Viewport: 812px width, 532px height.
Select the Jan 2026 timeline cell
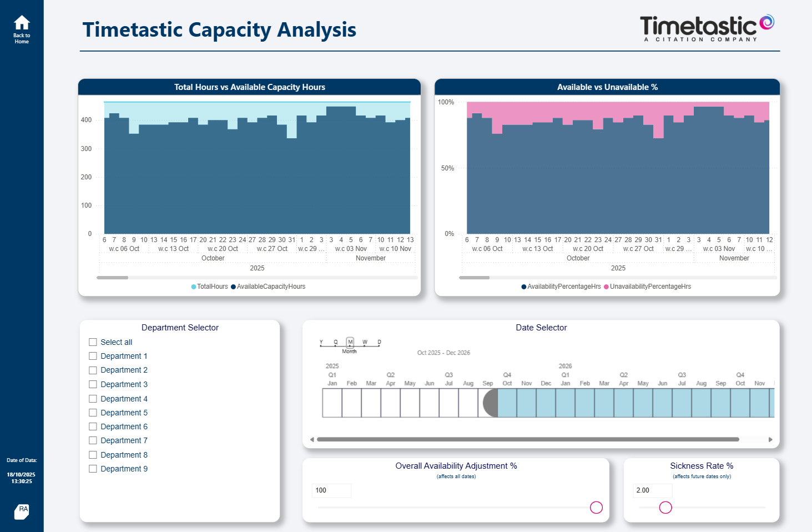pyautogui.click(x=565, y=403)
